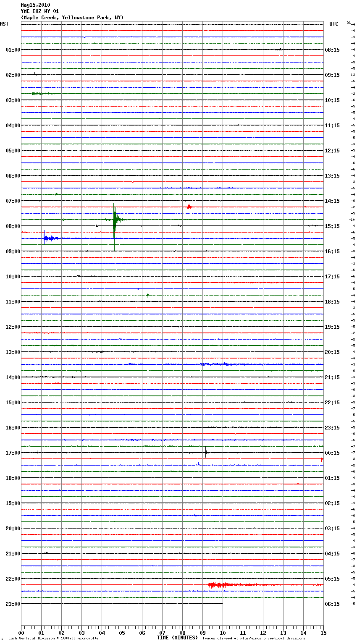Click minute 10 on the bottom axis

click(x=223, y=633)
